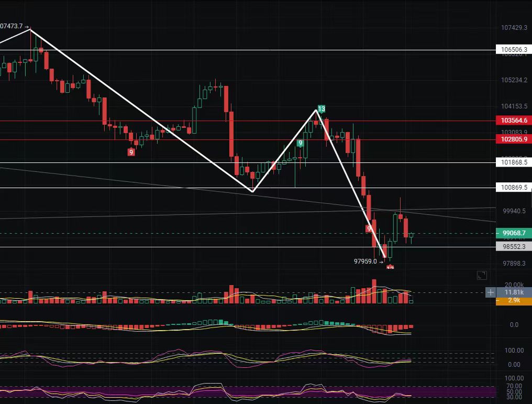Select the green 13 marker at swing high
This screenshot has width=532, height=404.
322,109
